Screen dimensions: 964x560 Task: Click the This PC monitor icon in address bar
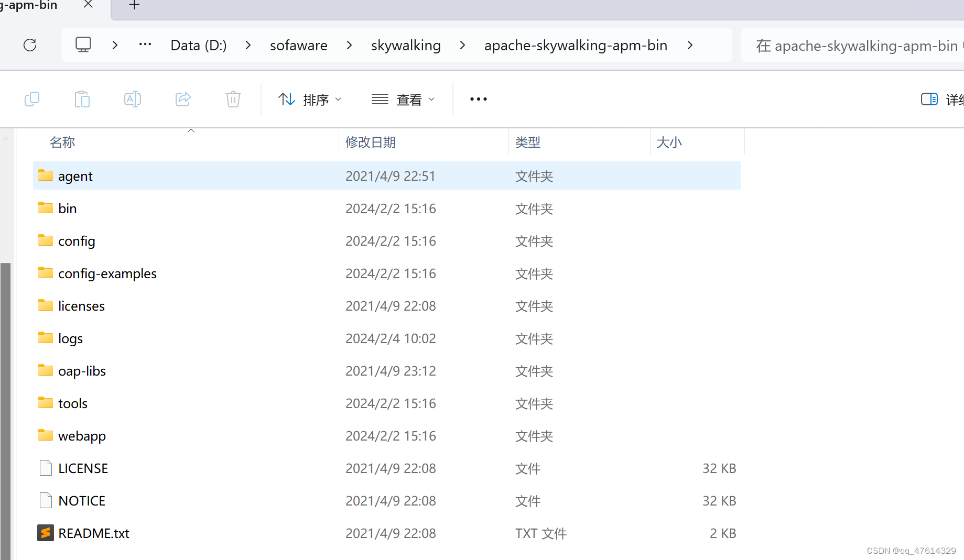(x=83, y=45)
